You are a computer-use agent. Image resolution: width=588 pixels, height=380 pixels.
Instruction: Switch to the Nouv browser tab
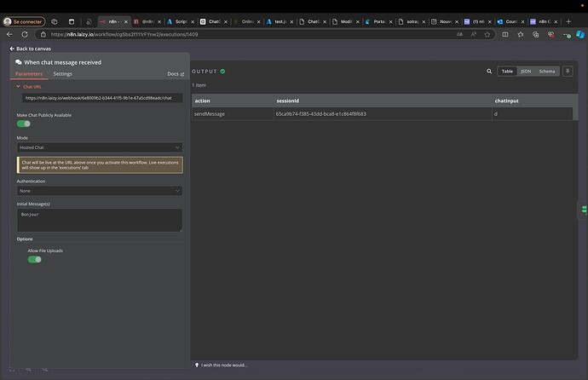pyautogui.click(x=442, y=22)
